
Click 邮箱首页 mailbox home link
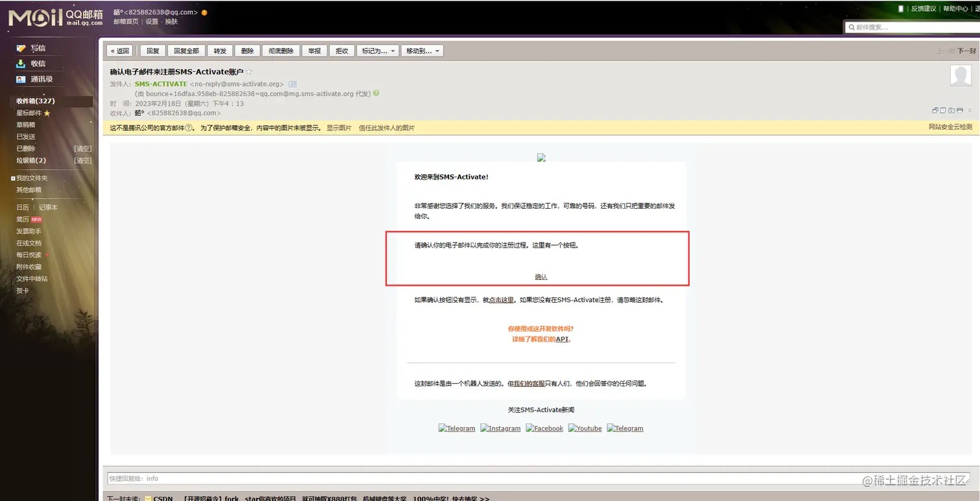pyautogui.click(x=126, y=21)
